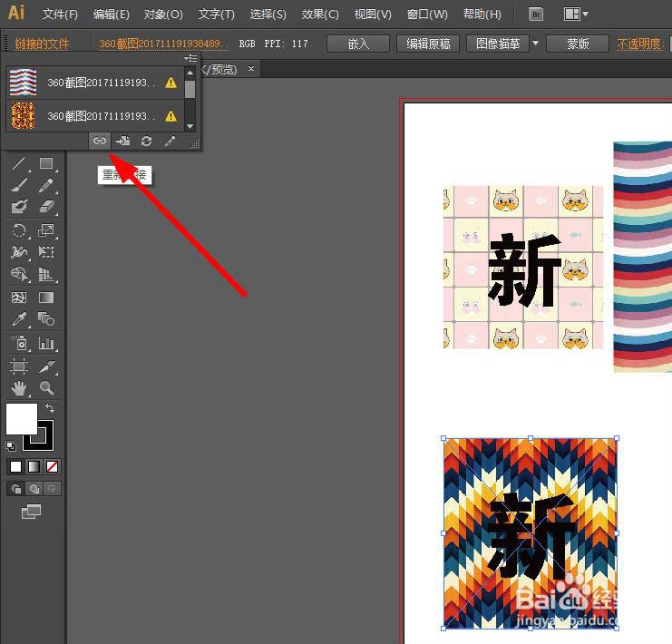Open the 窗口(W) menu
This screenshot has width=672, height=644.
(x=427, y=15)
